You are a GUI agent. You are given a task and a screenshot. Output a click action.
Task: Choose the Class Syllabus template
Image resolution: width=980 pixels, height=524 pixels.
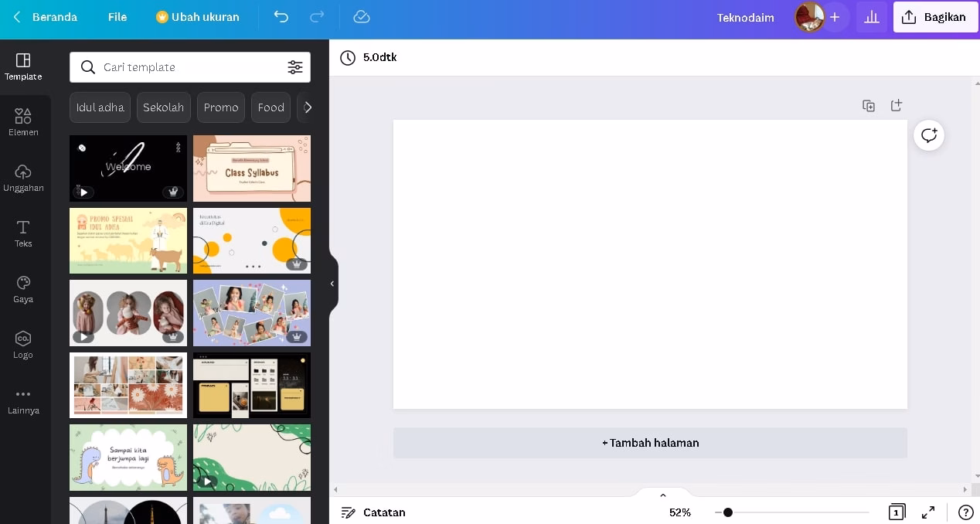pyautogui.click(x=252, y=168)
